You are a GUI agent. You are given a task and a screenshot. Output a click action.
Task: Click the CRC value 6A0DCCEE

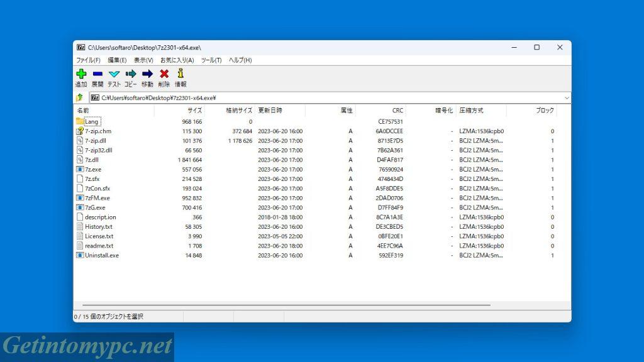[389, 131]
